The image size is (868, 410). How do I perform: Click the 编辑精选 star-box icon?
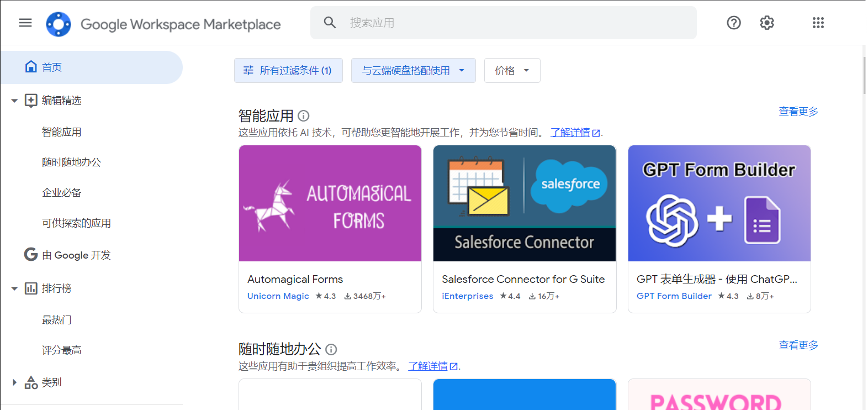(x=31, y=101)
